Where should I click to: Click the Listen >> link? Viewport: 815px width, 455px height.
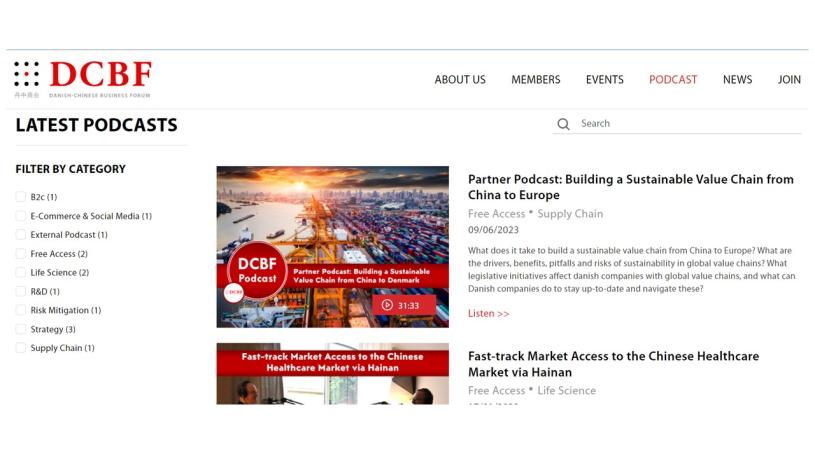[489, 314]
